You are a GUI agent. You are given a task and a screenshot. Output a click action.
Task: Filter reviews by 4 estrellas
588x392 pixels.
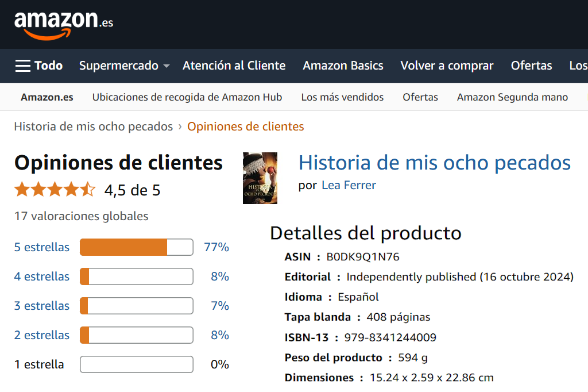(41, 276)
